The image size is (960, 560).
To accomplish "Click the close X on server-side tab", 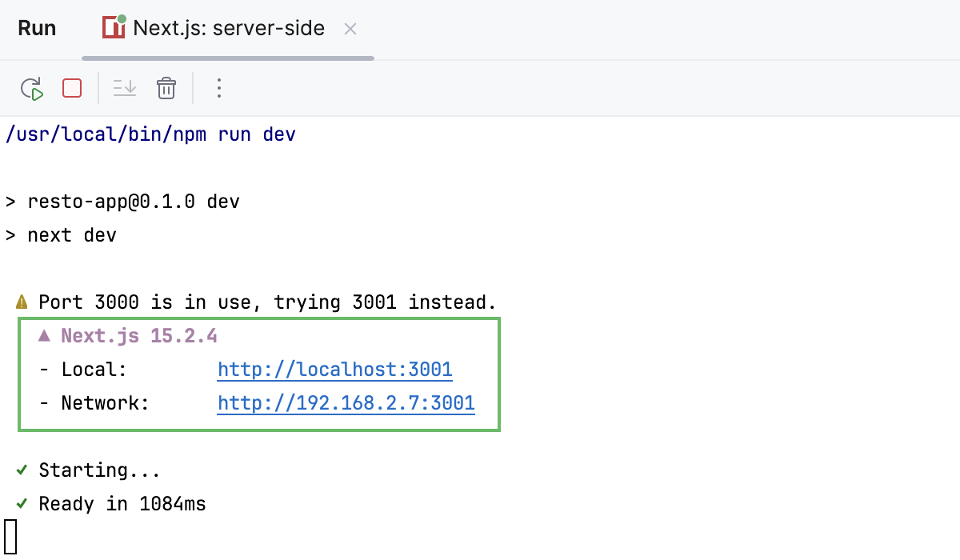I will coord(350,29).
